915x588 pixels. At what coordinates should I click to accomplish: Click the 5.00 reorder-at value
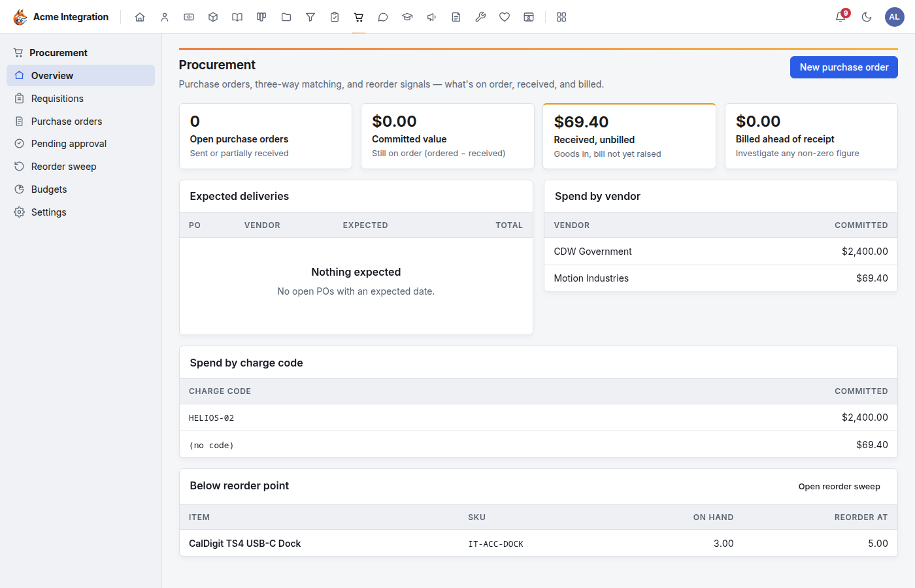pyautogui.click(x=878, y=544)
